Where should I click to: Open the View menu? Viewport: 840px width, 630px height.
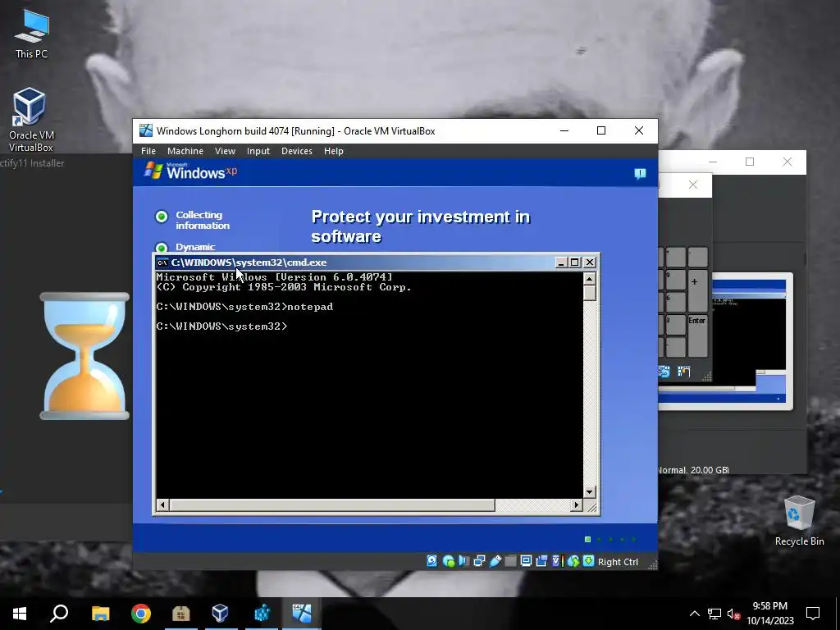(x=225, y=151)
